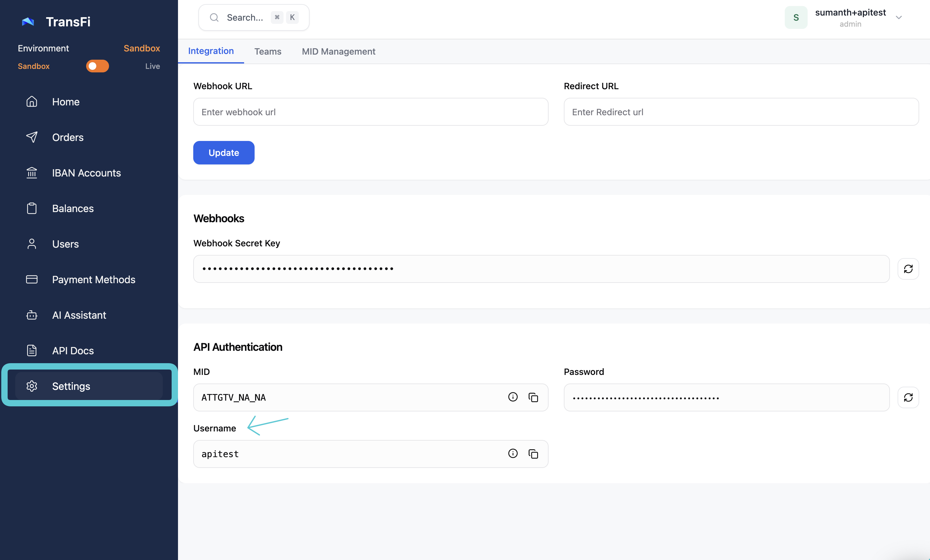Open AI Assistant from sidebar
Viewport: 930px width, 560px height.
pos(79,315)
